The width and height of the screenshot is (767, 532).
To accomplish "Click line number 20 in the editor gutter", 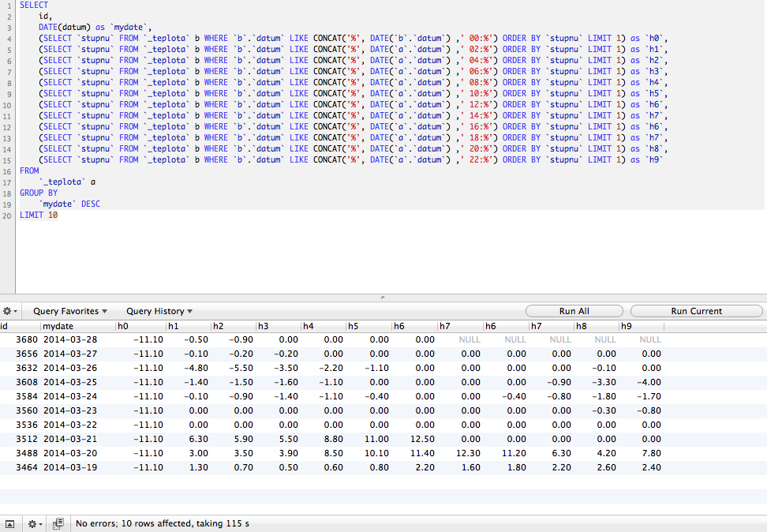I will coord(7,215).
